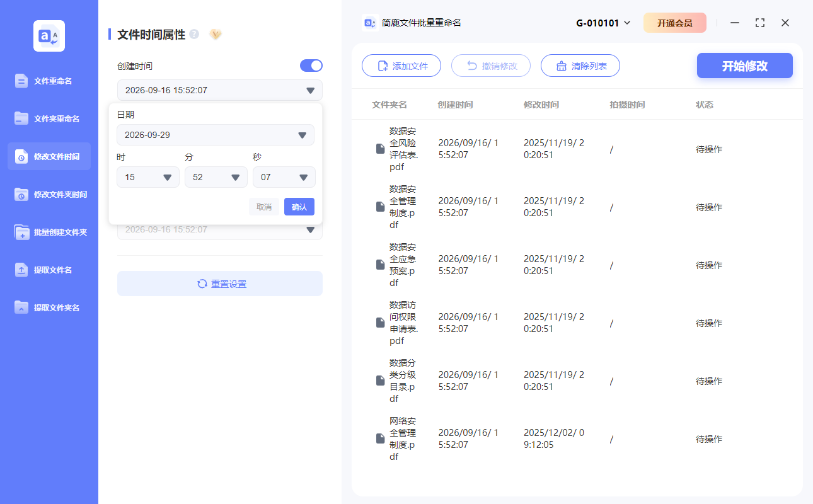Select the file name 数据安全风险评估表.pdf
This screenshot has width=813, height=504.
[403, 149]
